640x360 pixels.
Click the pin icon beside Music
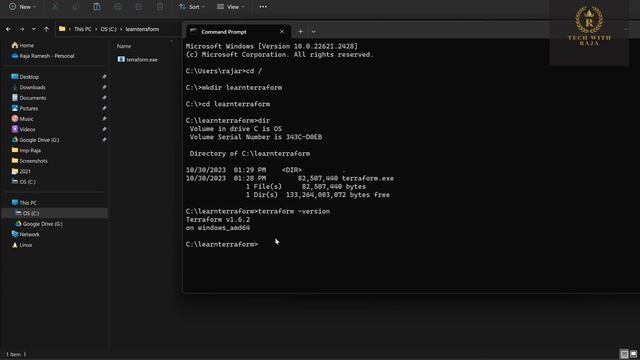point(104,119)
